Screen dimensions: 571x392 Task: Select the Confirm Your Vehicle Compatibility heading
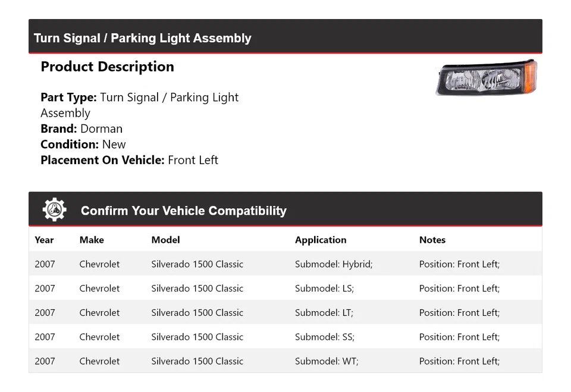183,211
